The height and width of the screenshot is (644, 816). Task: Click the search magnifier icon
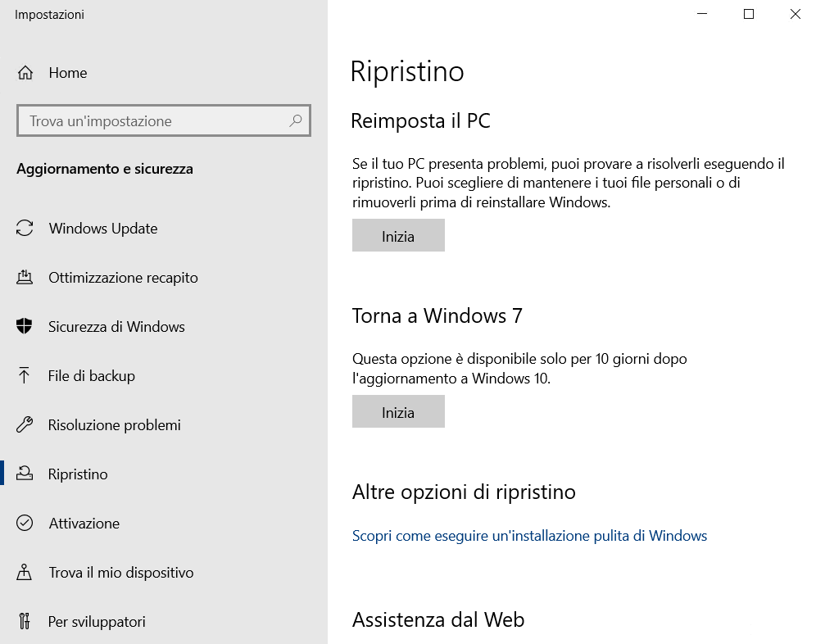coord(296,121)
